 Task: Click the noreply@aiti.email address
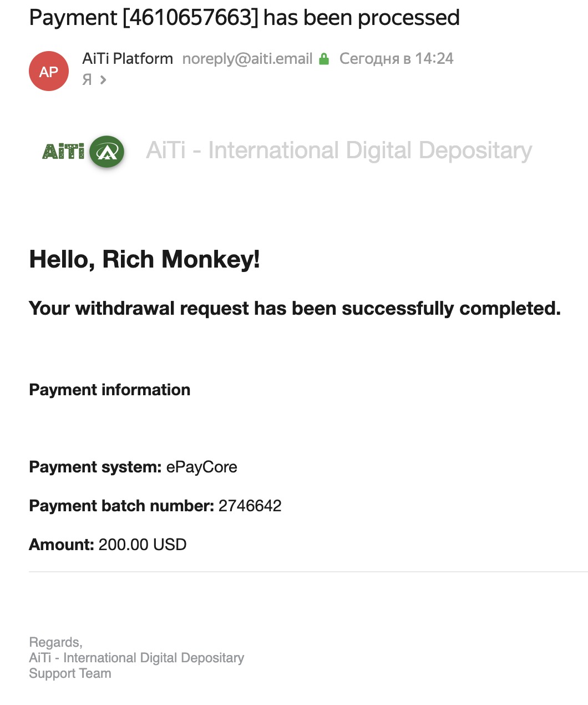(247, 58)
